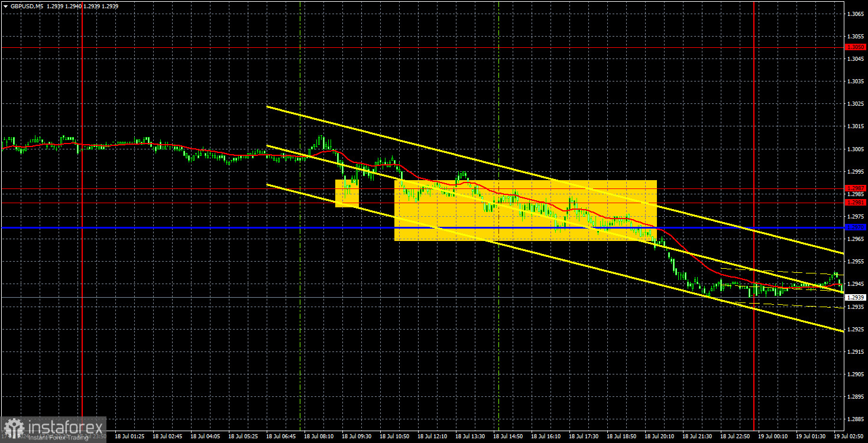
Task: Click the 1.3045 price axis label
Action: point(856,58)
